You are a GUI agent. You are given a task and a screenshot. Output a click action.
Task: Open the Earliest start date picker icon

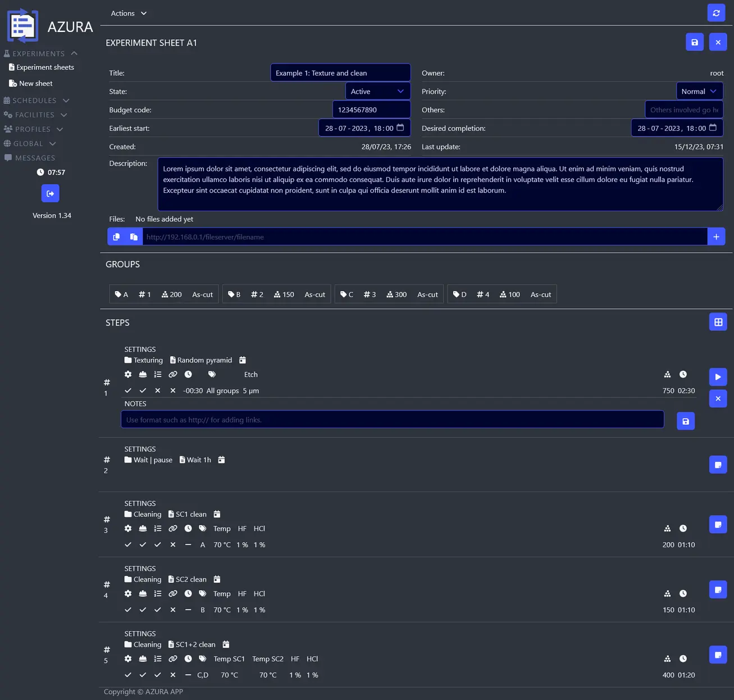pyautogui.click(x=400, y=128)
